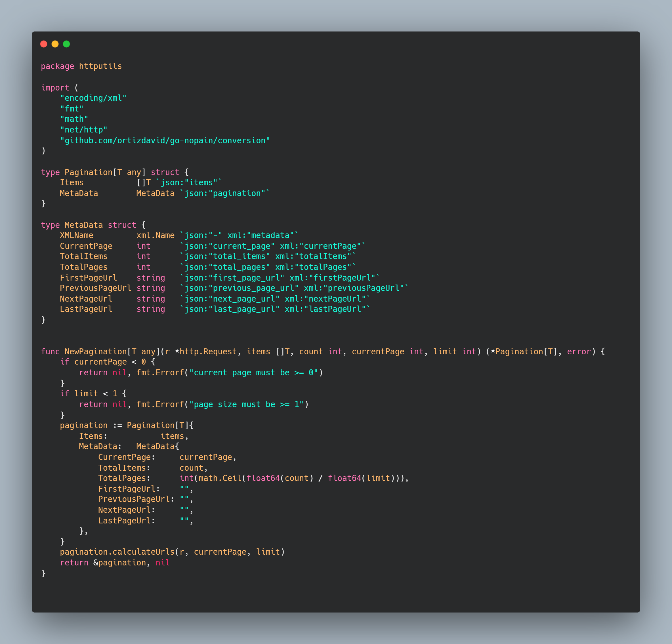The width and height of the screenshot is (672, 644).
Task: Click the green maximize window dot
Action: click(66, 44)
